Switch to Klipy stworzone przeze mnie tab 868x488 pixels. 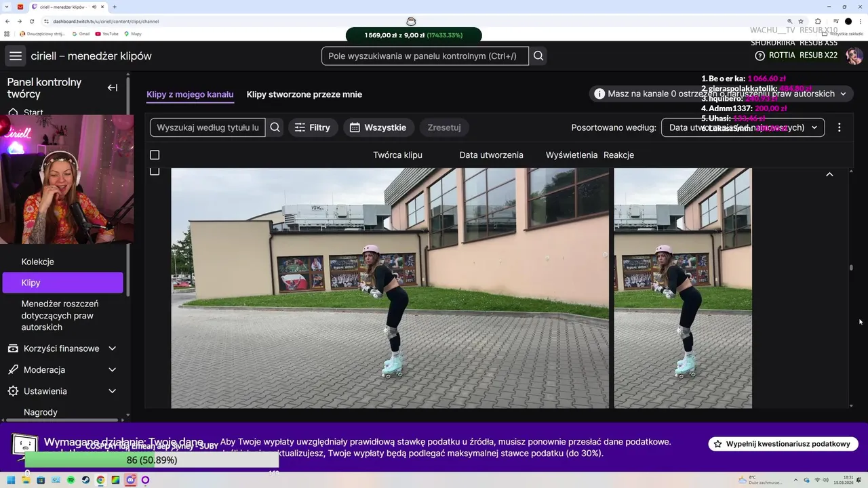304,94
